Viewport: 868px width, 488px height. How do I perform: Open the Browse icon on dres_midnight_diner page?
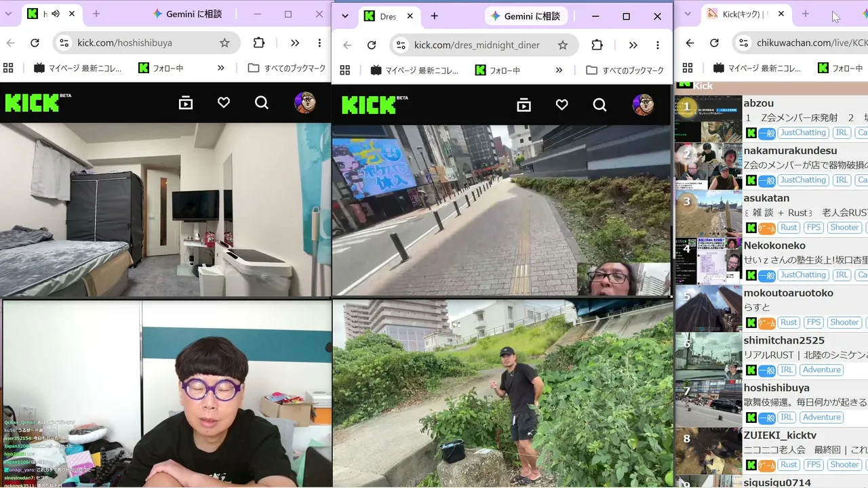[x=524, y=105]
